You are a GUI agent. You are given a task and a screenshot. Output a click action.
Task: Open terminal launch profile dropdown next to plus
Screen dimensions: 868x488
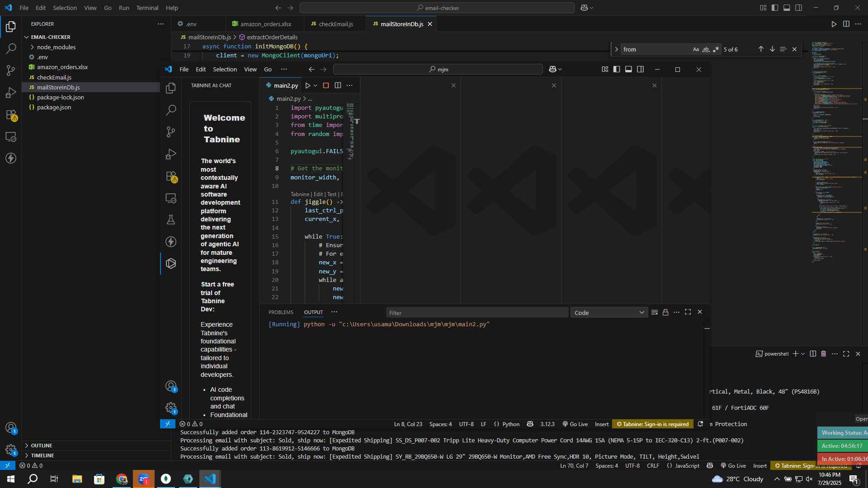tap(803, 354)
